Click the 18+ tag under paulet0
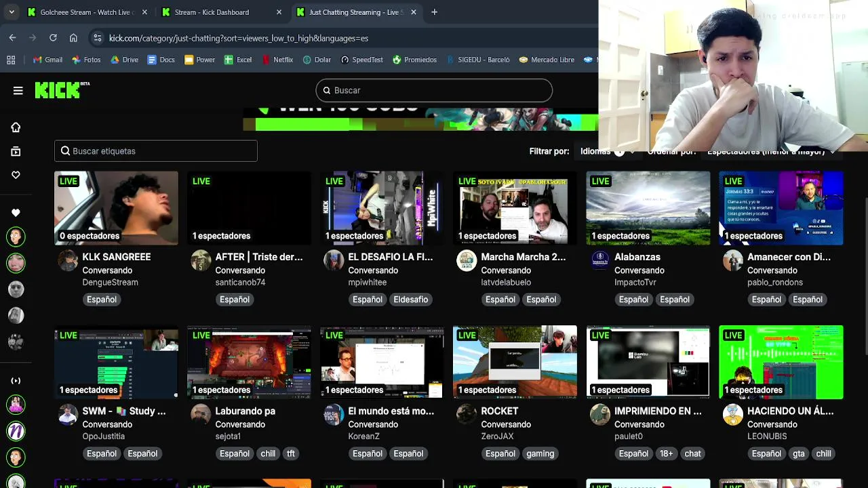868x488 pixels. (x=667, y=453)
